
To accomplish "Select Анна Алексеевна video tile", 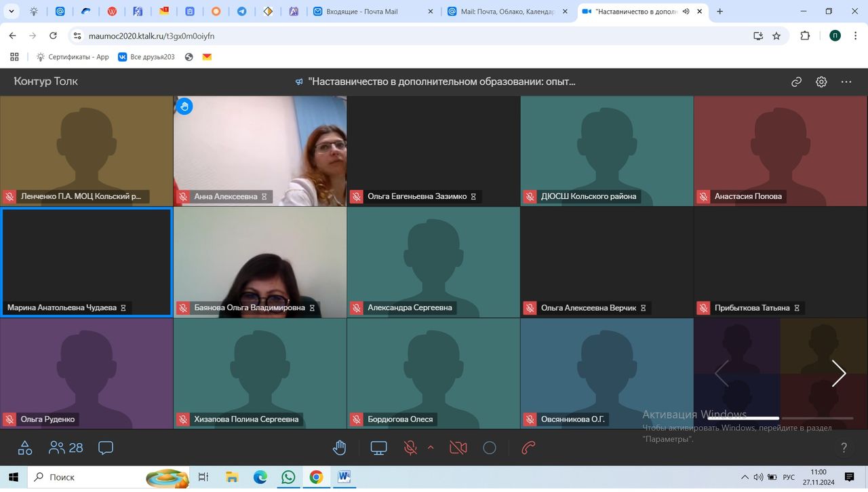I will click(260, 151).
